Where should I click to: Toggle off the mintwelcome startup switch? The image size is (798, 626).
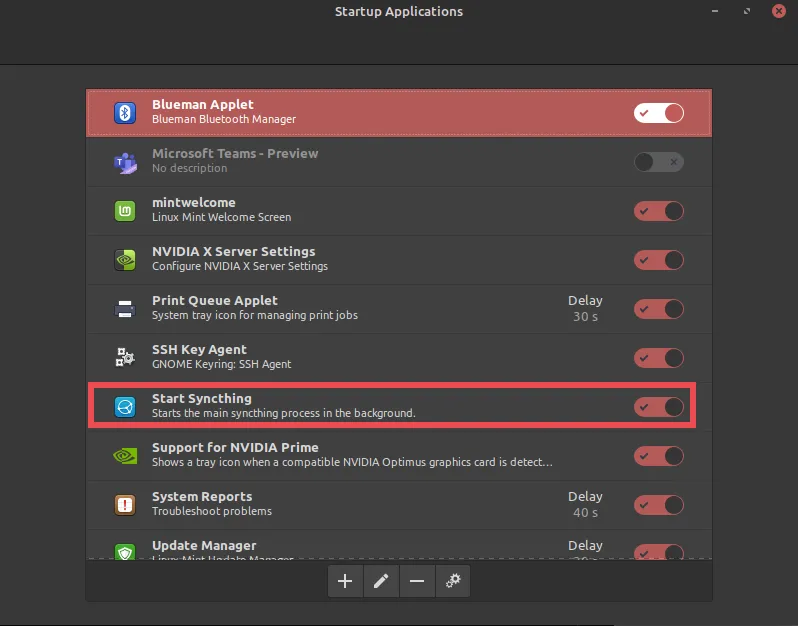pos(658,210)
